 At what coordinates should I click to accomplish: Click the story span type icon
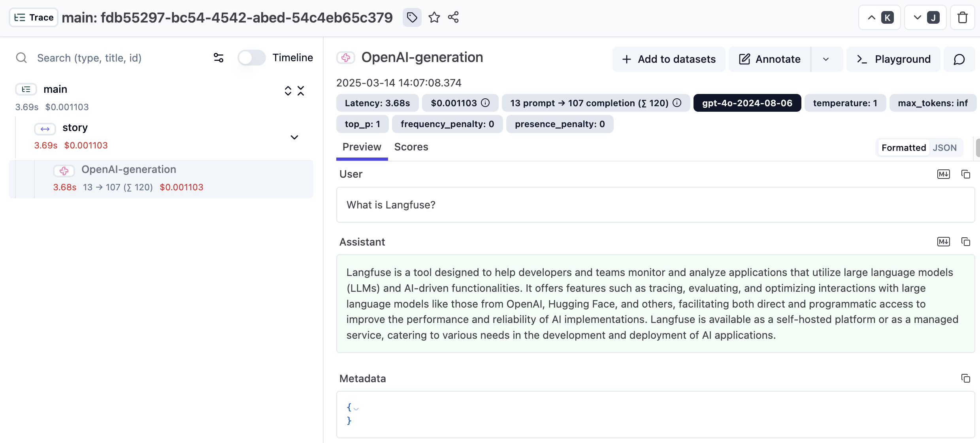pyautogui.click(x=45, y=129)
